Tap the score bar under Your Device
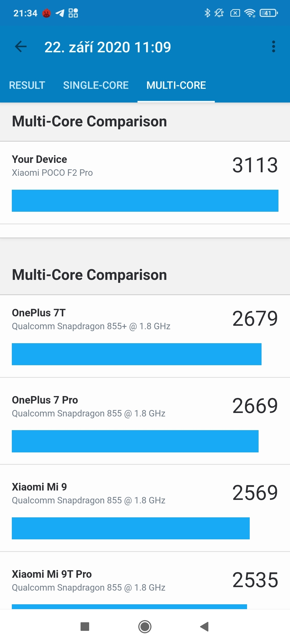290x644 pixels. pyautogui.click(x=145, y=201)
